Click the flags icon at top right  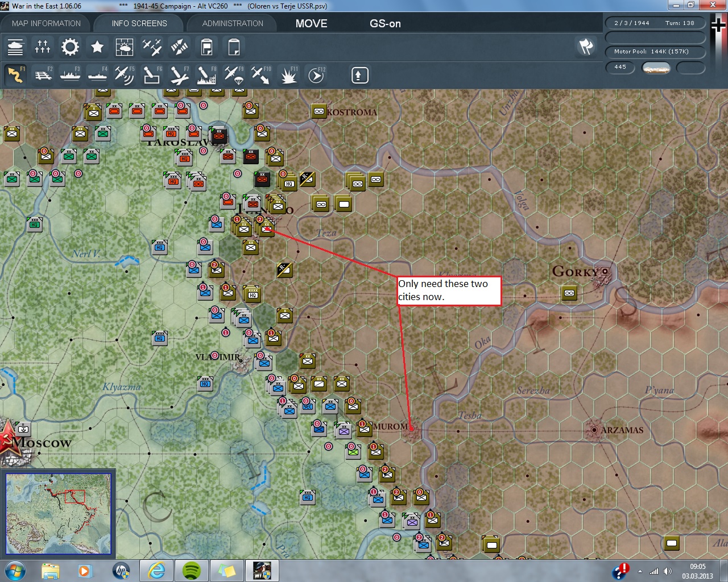[586, 47]
